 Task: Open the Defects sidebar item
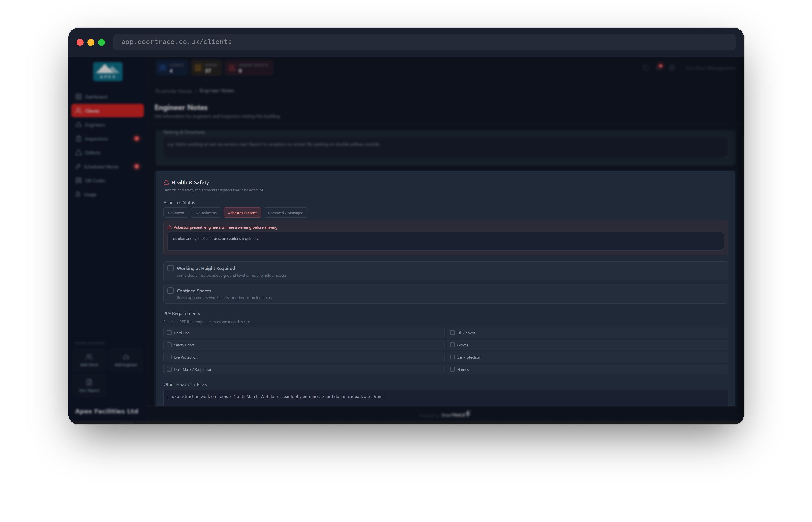tap(107, 152)
